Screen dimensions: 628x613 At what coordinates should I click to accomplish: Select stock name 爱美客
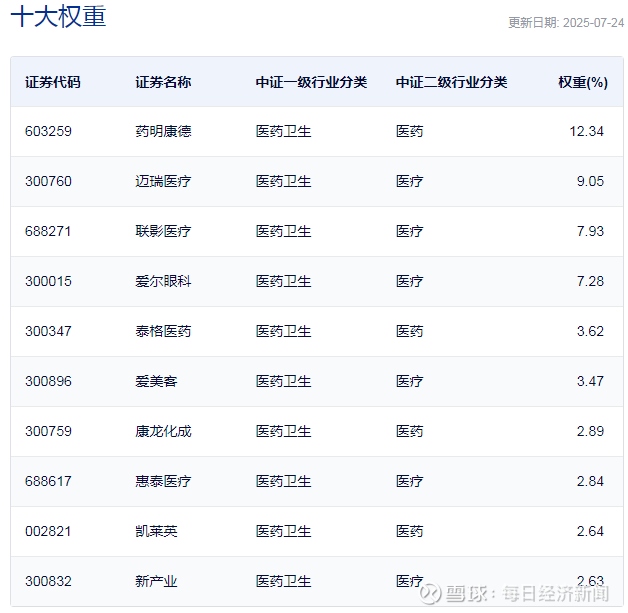point(156,382)
